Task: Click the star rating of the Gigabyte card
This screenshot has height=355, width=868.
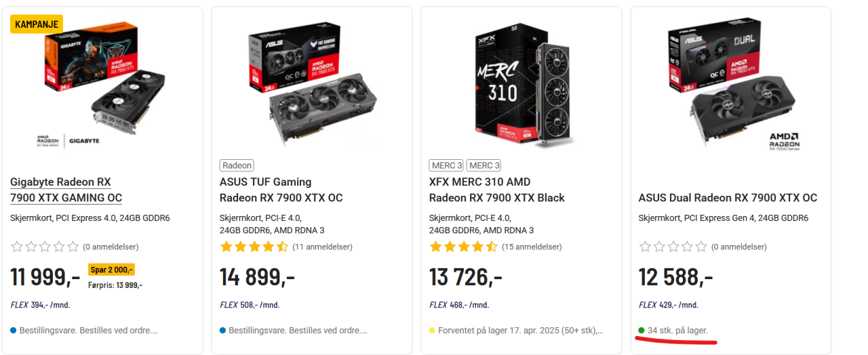Action: pos(45,247)
